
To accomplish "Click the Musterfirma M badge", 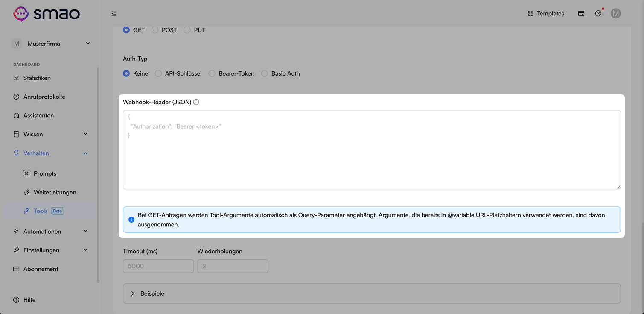I will (x=16, y=44).
